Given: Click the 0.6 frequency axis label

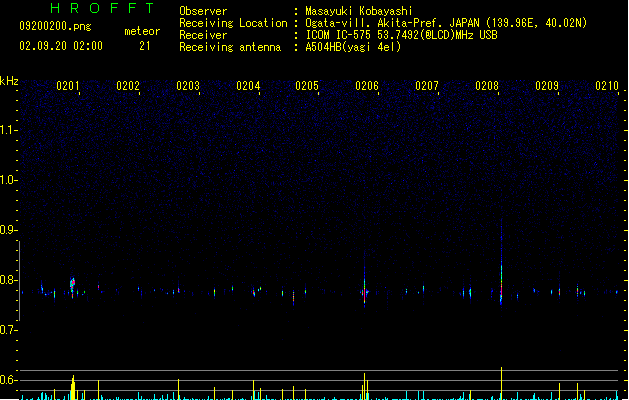Looking at the screenshot, I should point(9,380).
